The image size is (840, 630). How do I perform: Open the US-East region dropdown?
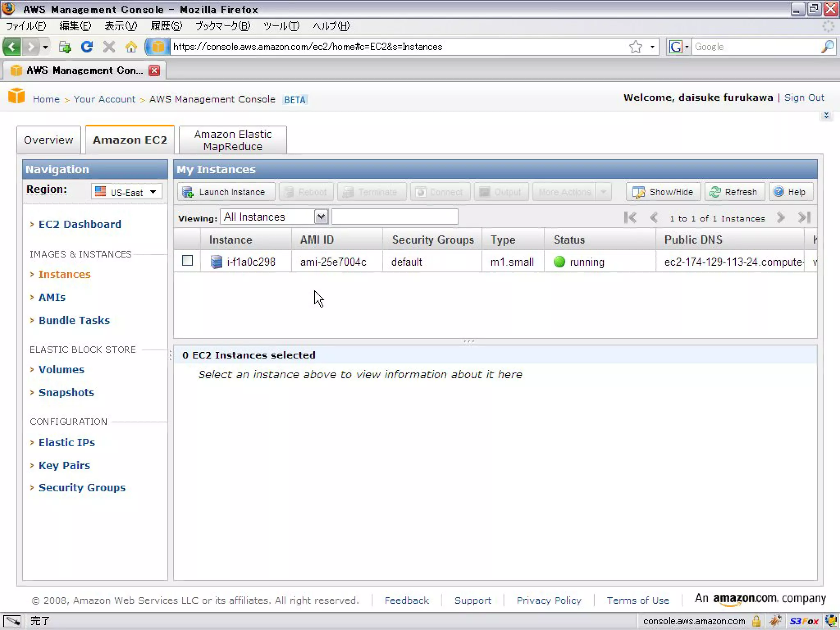coord(127,192)
